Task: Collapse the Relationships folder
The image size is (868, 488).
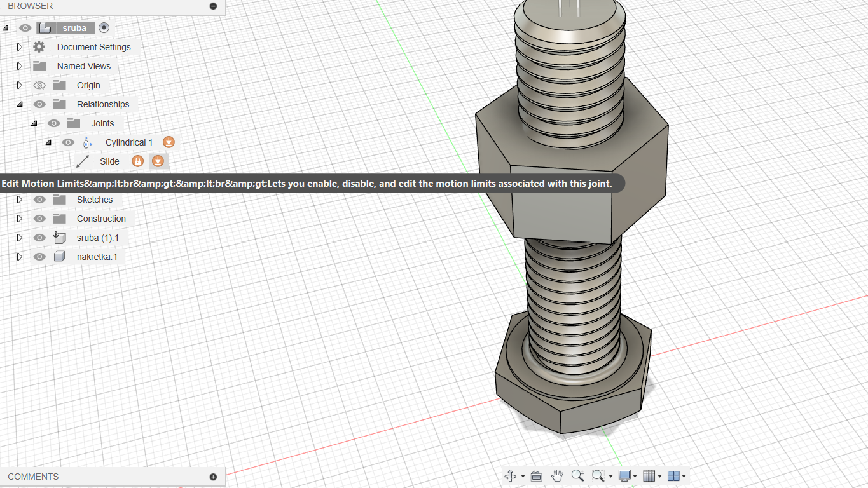Action: pyautogui.click(x=19, y=104)
